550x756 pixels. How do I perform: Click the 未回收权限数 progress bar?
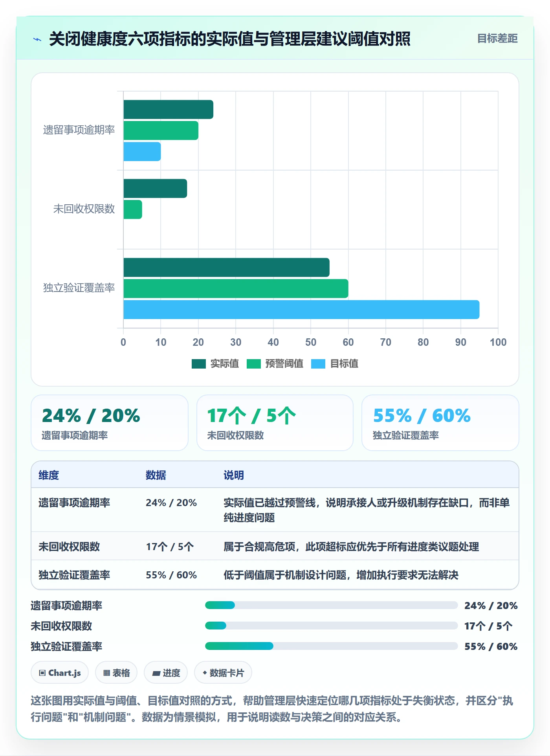[x=332, y=626]
